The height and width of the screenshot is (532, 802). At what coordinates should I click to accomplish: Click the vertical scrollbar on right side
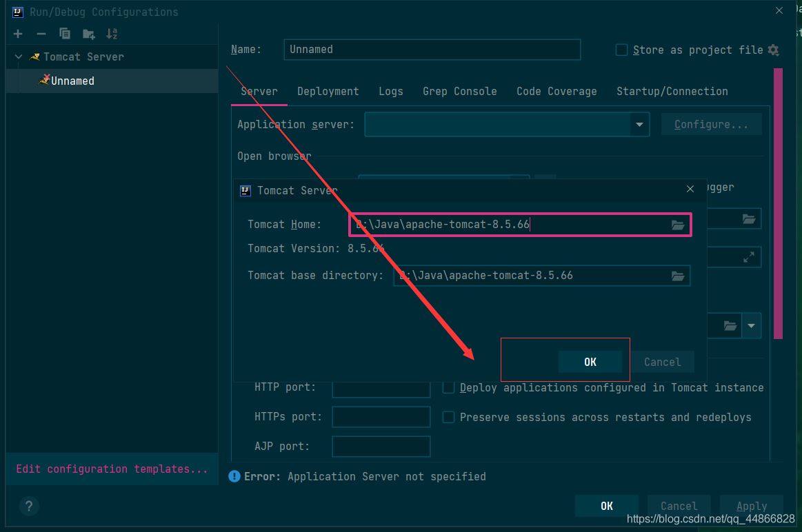point(778,203)
